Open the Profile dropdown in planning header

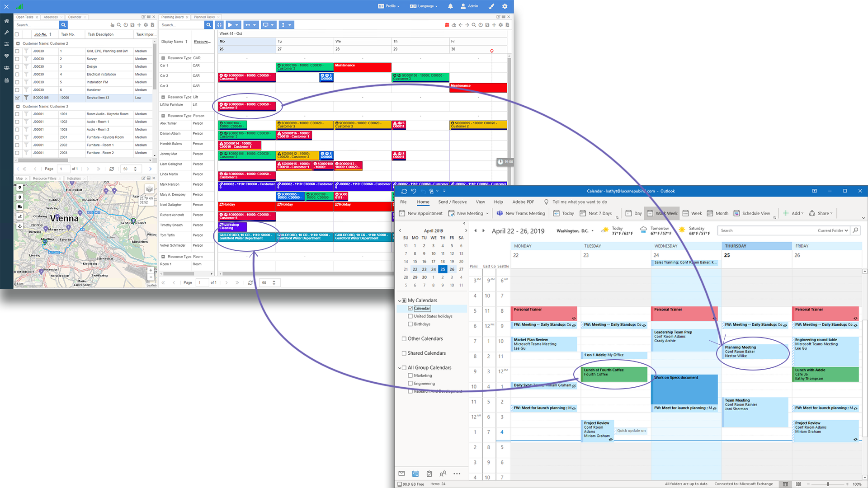389,6
